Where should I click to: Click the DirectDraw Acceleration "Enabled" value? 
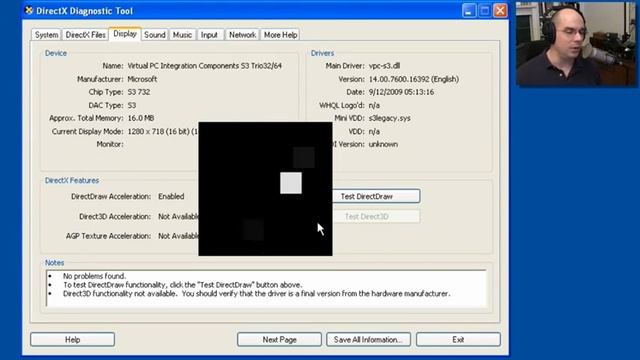click(171, 196)
